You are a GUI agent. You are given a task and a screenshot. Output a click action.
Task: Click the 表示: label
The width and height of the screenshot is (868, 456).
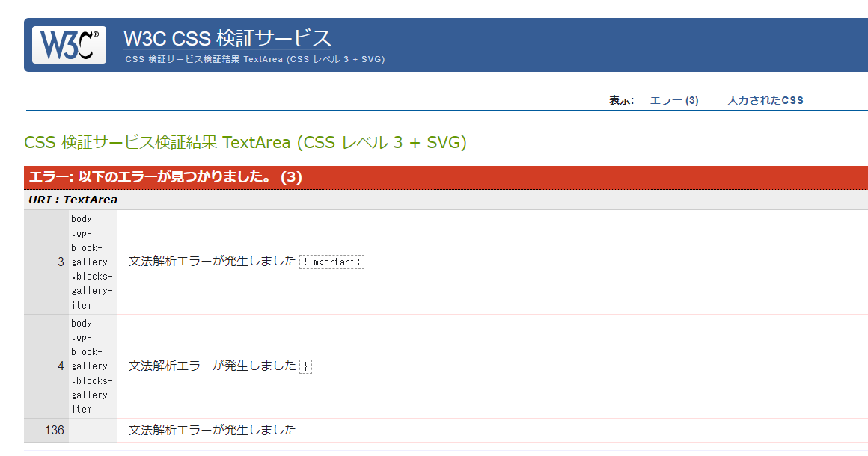point(621,101)
